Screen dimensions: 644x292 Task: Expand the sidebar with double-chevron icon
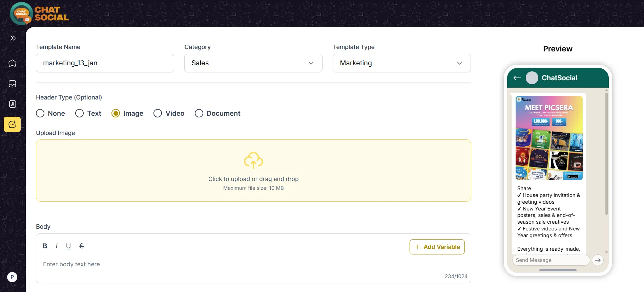coord(13,38)
